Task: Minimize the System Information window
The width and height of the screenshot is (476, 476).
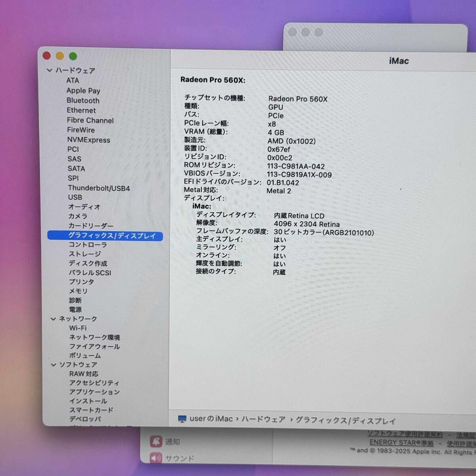Action: pos(60,56)
